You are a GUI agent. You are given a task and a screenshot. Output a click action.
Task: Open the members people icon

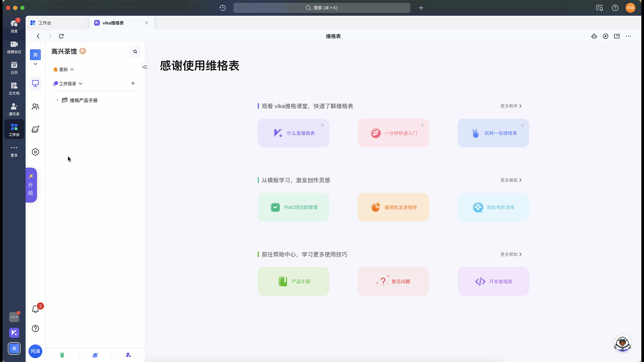click(35, 107)
